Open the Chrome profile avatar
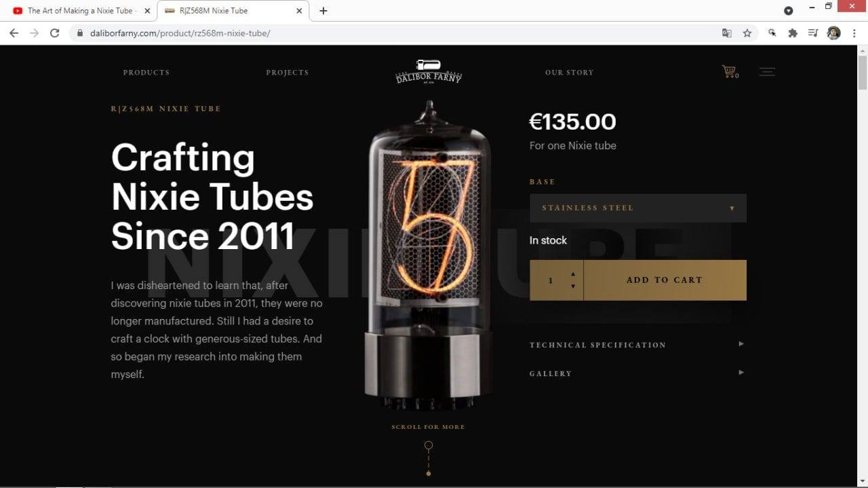868x488 pixels. click(834, 33)
